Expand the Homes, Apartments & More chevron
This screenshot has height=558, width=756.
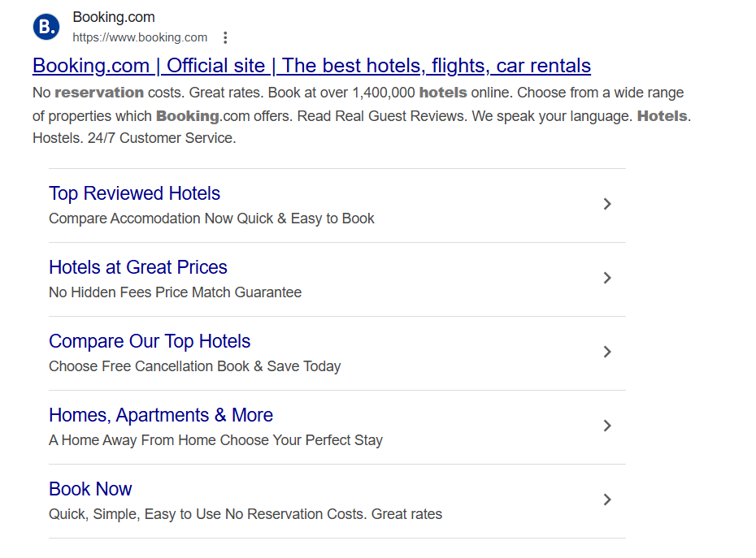coord(607,426)
